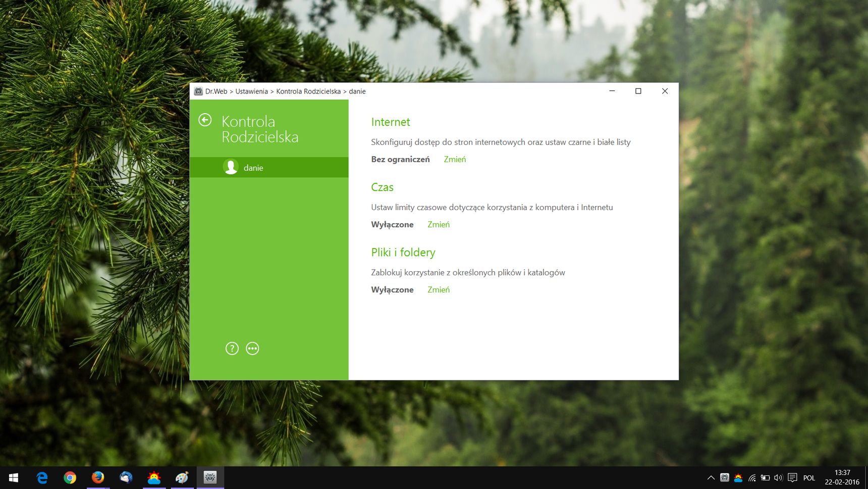The image size is (868, 489).
Task: Open the network Wi-Fi tray icon
Action: point(752,477)
